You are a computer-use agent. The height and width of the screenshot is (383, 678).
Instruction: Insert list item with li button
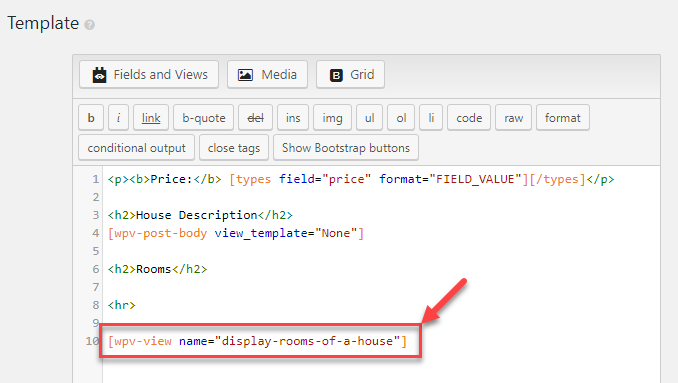431,118
